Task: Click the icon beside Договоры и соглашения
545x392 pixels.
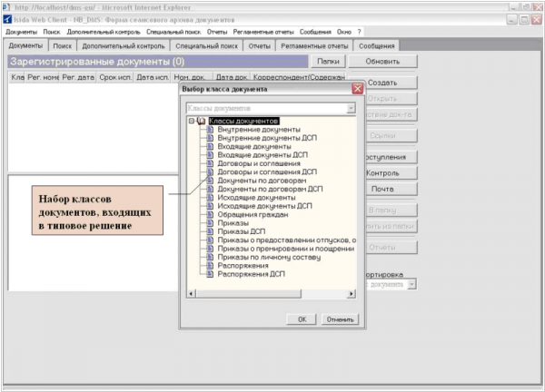Action: [210, 162]
